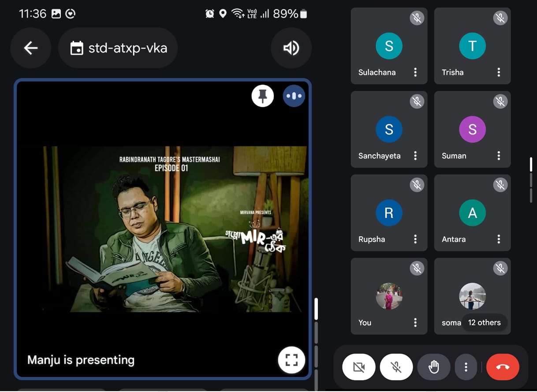Tap the name Trisha
Image resolution: width=537 pixels, height=392 pixels.
click(x=453, y=72)
